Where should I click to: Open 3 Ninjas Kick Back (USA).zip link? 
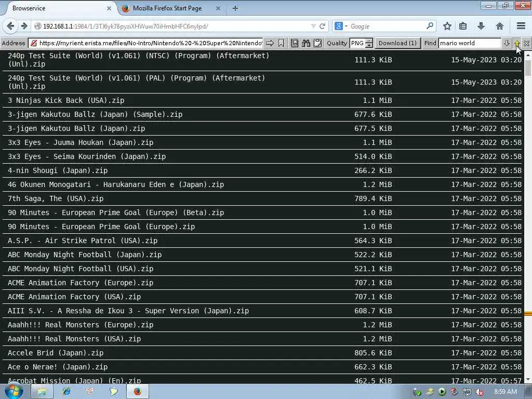coord(66,100)
